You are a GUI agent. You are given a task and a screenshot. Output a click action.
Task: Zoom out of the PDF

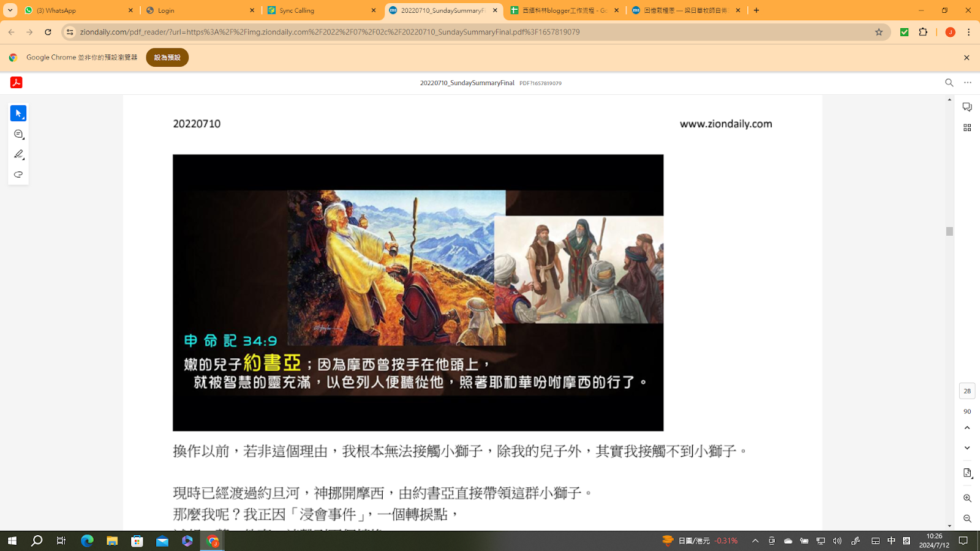967,519
